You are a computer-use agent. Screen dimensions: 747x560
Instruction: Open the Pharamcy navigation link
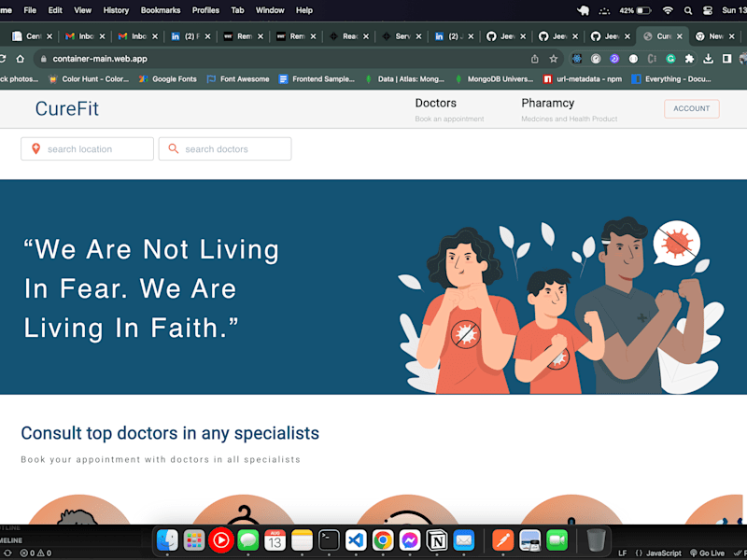pyautogui.click(x=547, y=104)
